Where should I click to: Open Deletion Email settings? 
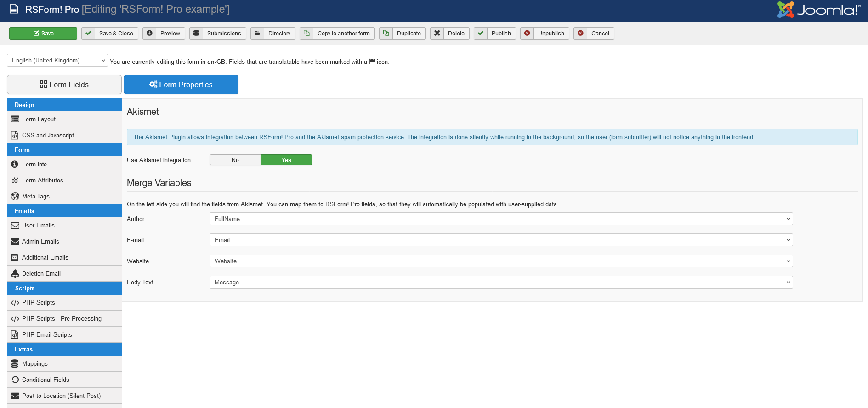[x=64, y=273]
